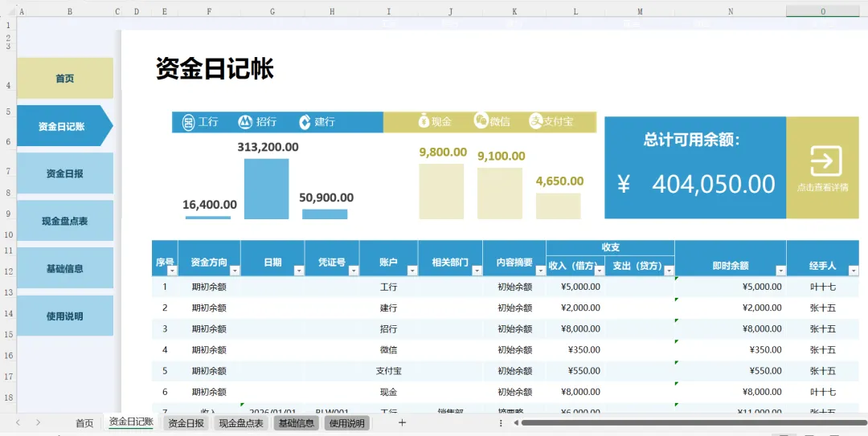Click the 招行 bank logo icon
Viewport: 868px width, 436px height.
click(244, 122)
